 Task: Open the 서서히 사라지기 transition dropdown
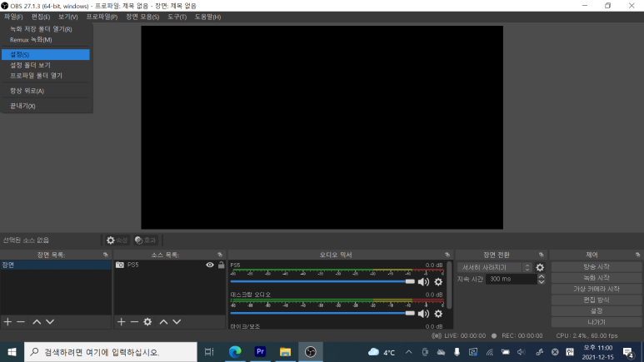pos(494,268)
